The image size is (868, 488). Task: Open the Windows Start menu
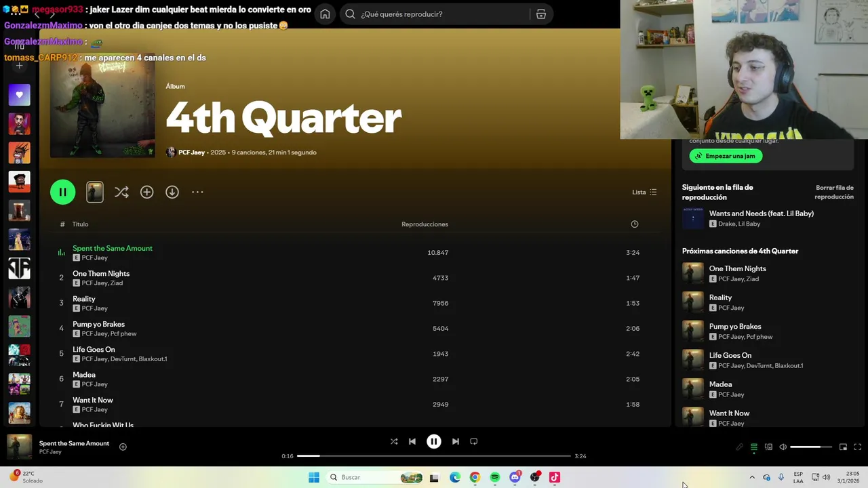(x=314, y=477)
